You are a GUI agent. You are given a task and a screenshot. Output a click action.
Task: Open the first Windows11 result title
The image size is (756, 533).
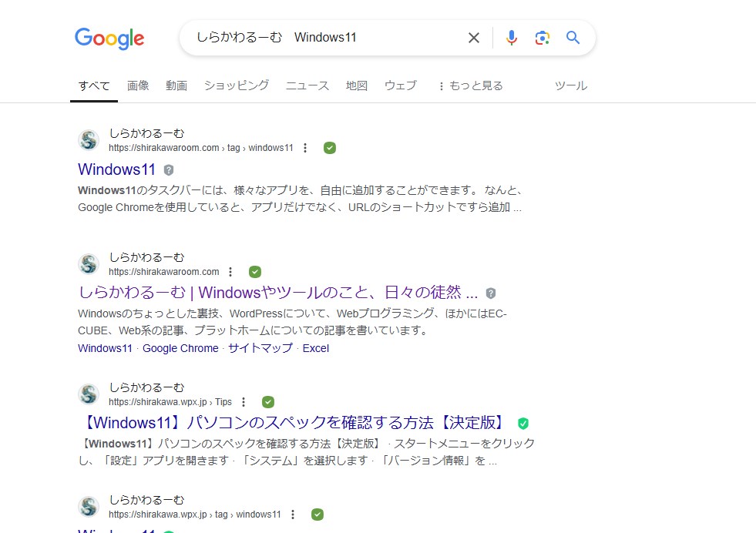pyautogui.click(x=117, y=169)
